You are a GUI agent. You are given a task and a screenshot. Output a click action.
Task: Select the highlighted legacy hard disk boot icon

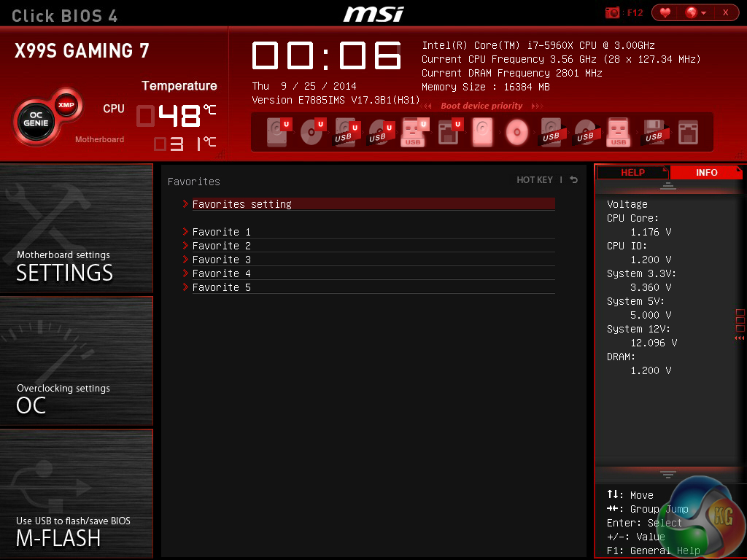coord(483,132)
